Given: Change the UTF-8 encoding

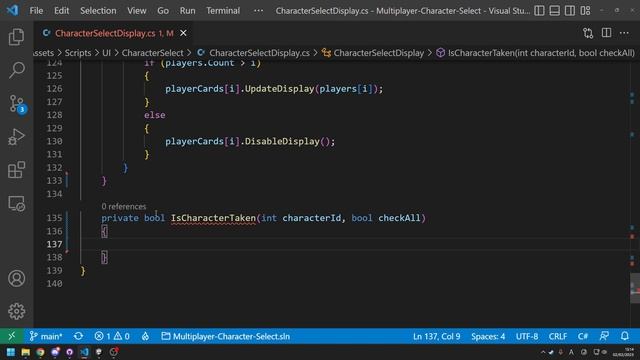Looking at the screenshot, I should 527,336.
